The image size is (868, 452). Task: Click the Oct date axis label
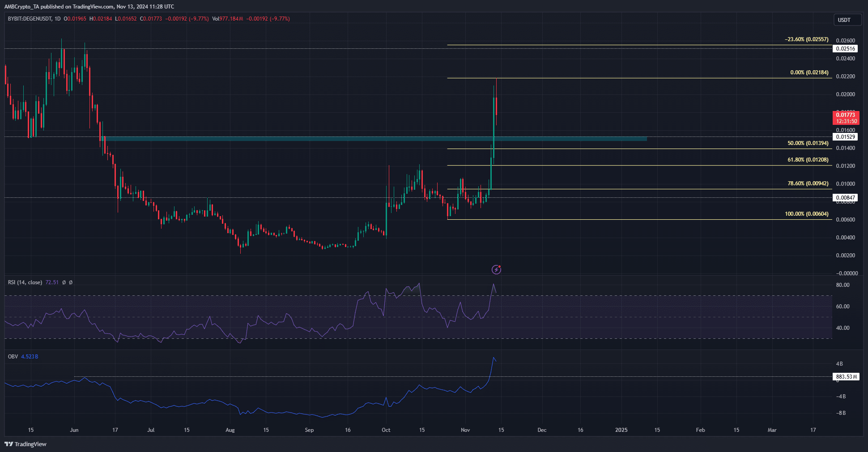click(386, 430)
